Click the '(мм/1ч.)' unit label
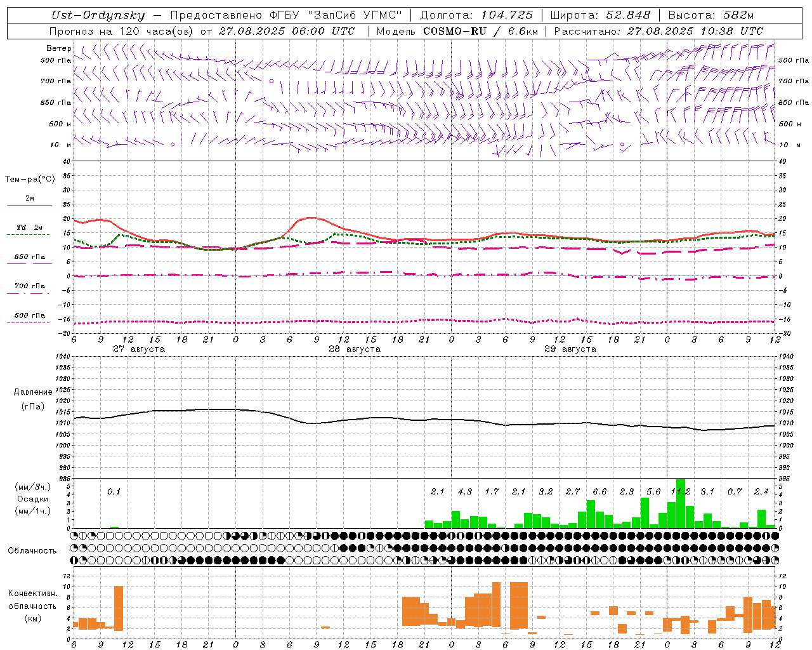812x650 pixels. tap(33, 511)
